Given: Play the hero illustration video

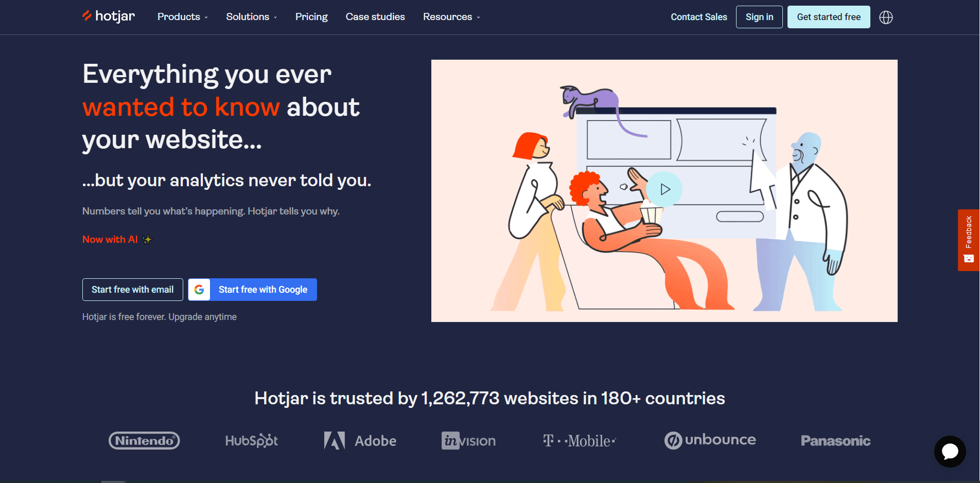Looking at the screenshot, I should point(664,189).
